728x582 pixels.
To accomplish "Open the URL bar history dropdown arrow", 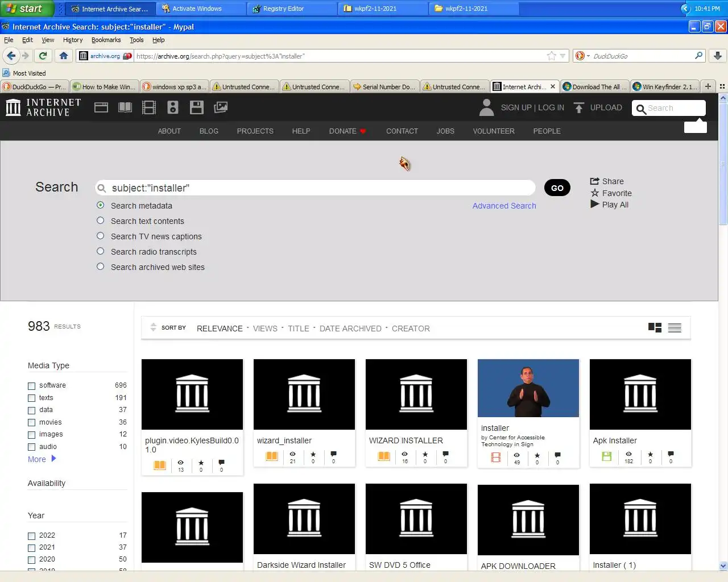I will pos(562,56).
